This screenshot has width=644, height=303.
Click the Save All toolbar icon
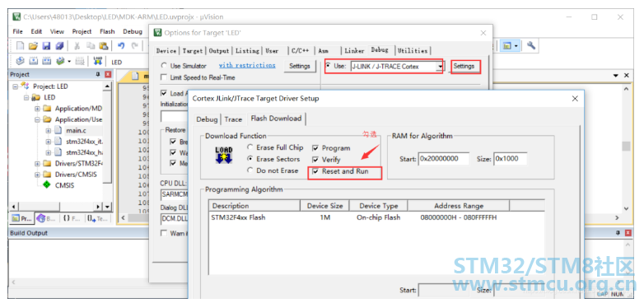coord(60,45)
